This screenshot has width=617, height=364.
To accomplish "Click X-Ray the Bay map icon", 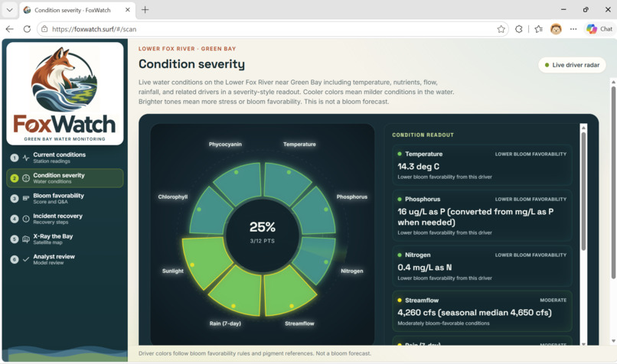I will coord(26,239).
